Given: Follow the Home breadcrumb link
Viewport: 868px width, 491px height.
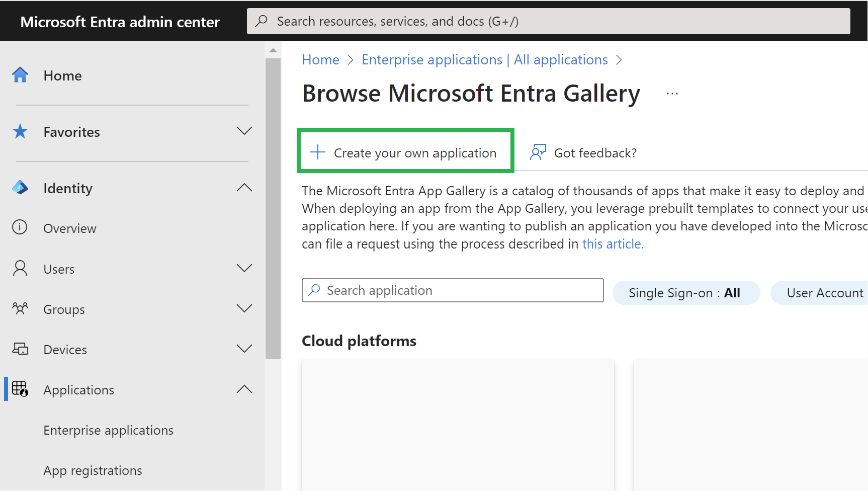Looking at the screenshot, I should [x=320, y=59].
